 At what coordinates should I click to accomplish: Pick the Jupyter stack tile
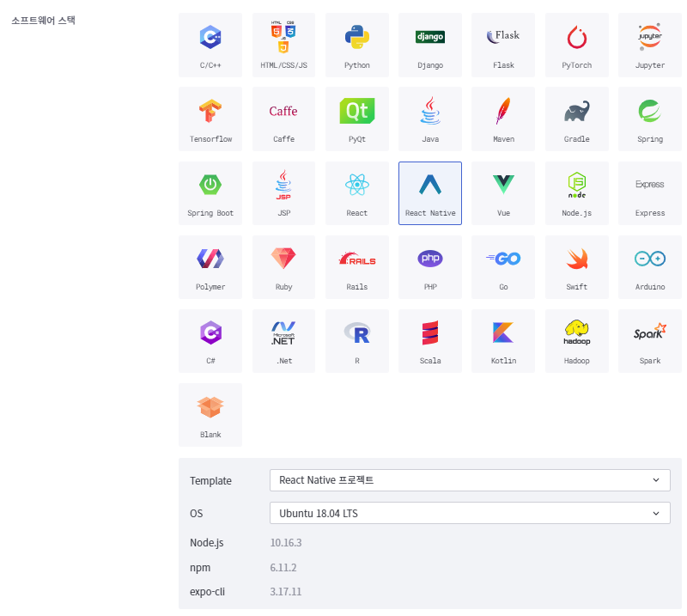pos(650,46)
